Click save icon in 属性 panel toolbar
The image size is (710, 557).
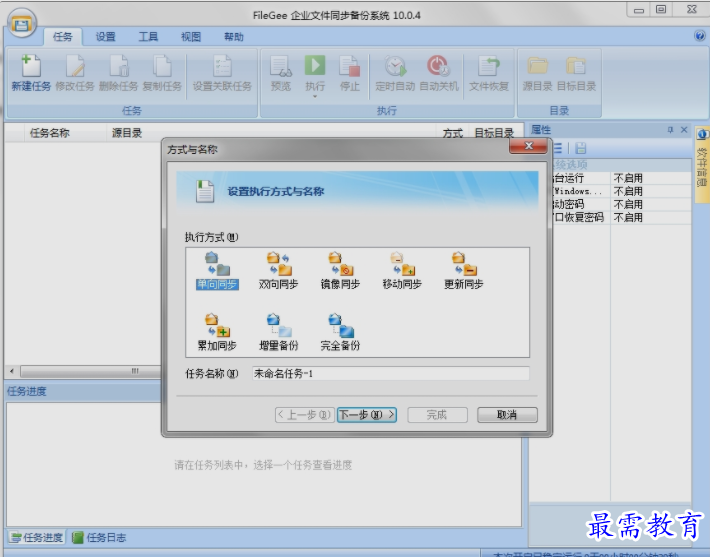[x=580, y=148]
